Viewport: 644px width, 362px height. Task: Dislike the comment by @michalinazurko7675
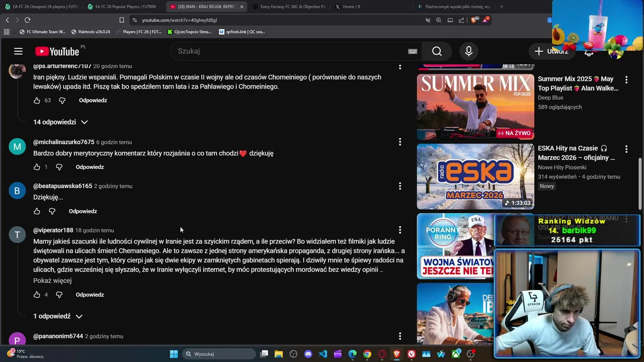point(59,167)
